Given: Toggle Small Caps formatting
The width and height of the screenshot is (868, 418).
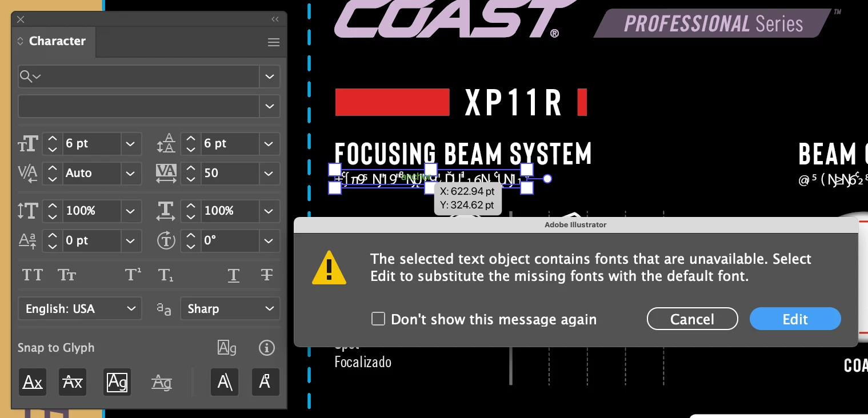Looking at the screenshot, I should click(67, 276).
